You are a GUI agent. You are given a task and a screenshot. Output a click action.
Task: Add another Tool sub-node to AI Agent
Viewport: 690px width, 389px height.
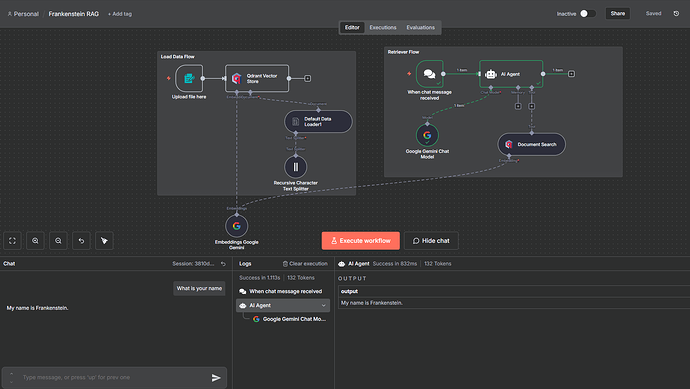(532, 106)
